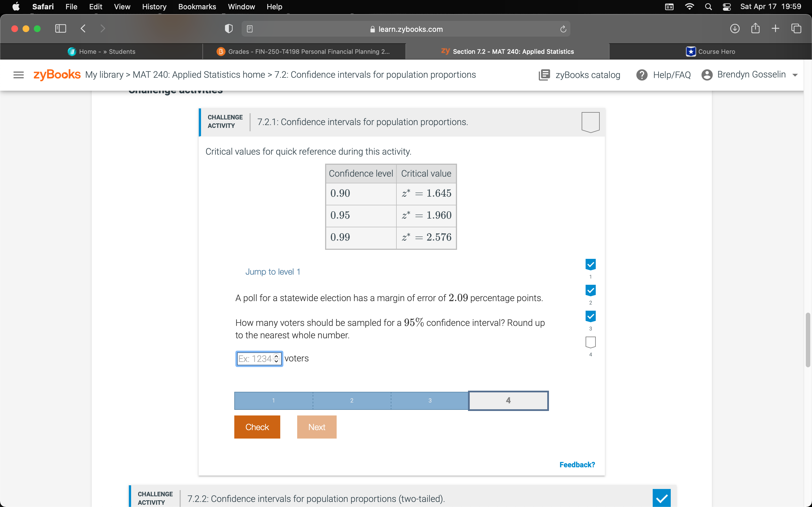
Task: Switch to the Course Hero tab
Action: click(x=710, y=52)
